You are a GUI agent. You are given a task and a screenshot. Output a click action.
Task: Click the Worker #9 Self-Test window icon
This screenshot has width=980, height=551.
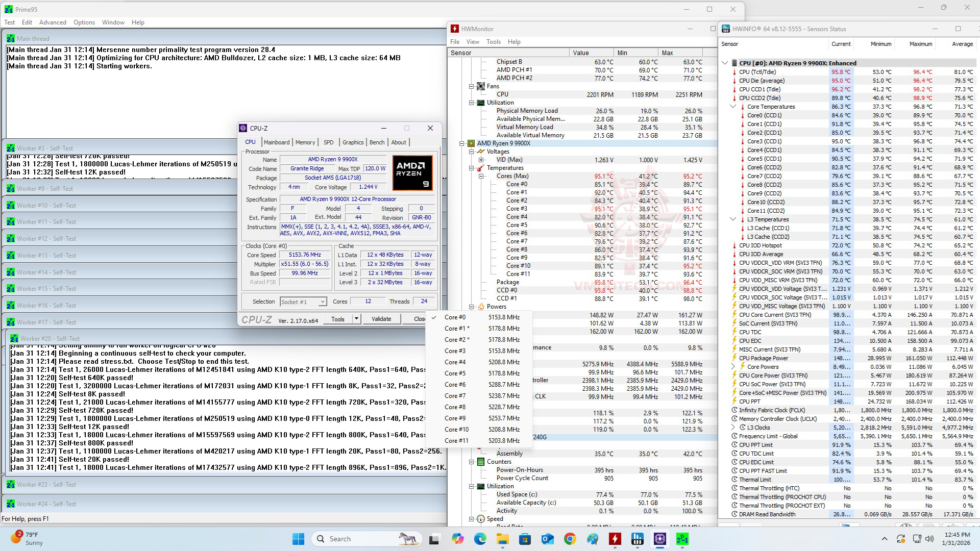[x=11, y=189]
